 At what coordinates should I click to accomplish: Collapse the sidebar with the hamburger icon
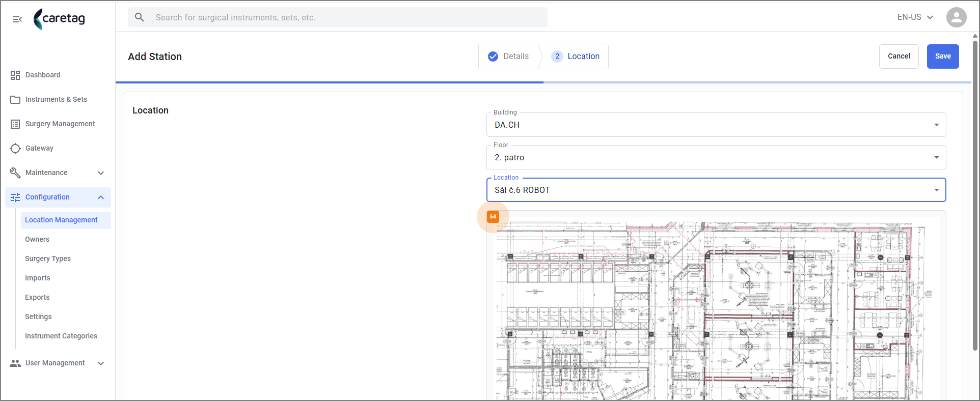17,19
